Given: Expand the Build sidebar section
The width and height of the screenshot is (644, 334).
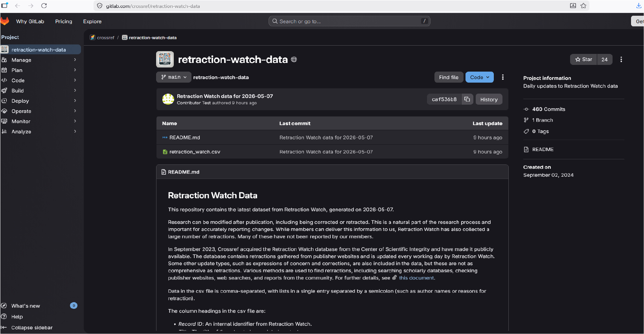Looking at the screenshot, I should click(x=40, y=90).
